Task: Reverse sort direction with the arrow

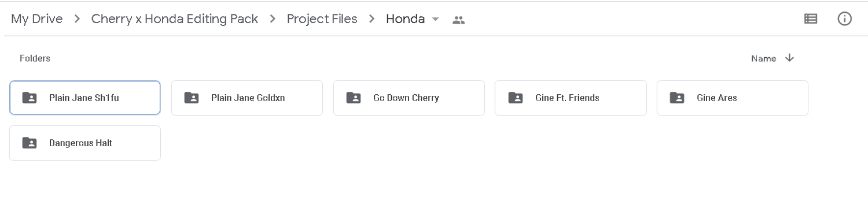Action: click(789, 58)
